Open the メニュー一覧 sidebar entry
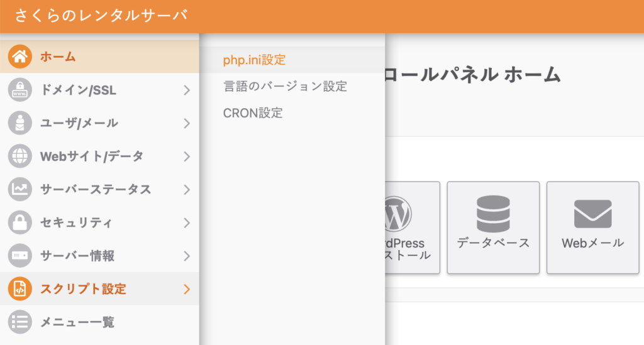Image resolution: width=644 pixels, height=345 pixels. pyautogui.click(x=99, y=322)
